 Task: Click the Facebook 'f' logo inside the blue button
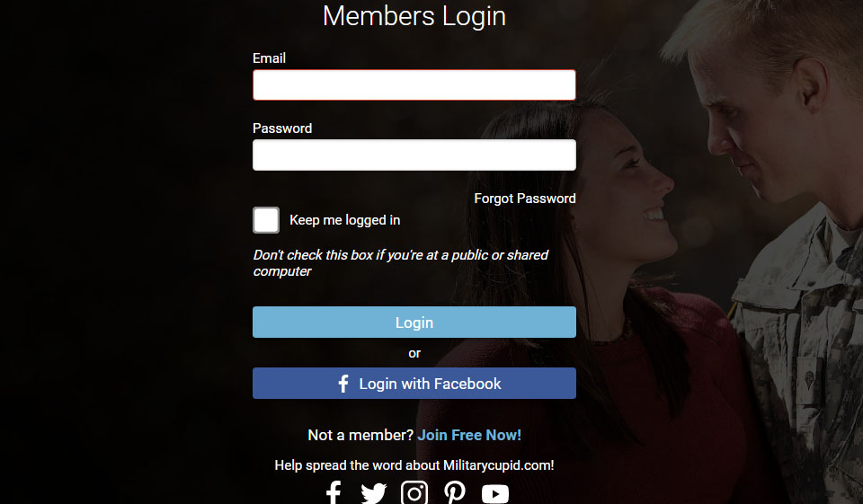click(x=343, y=384)
